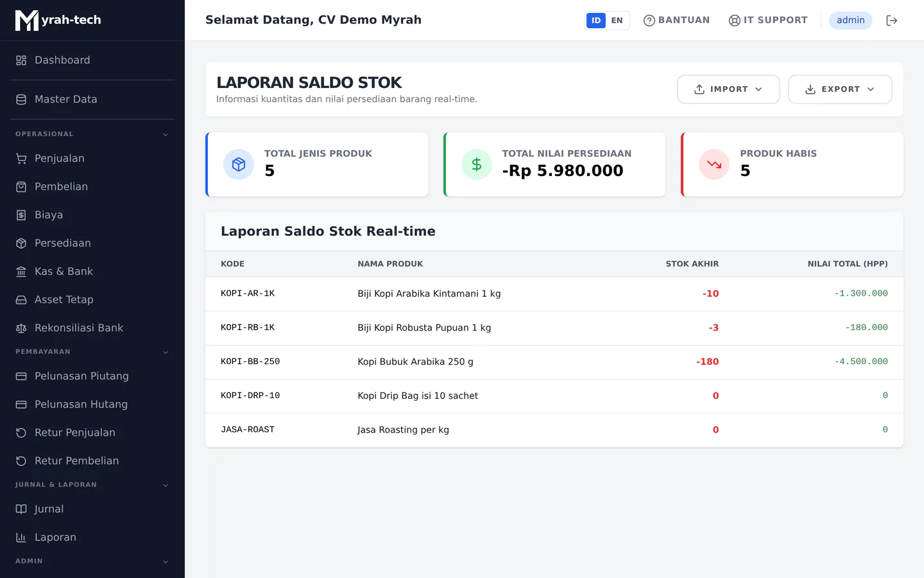Screen dimensions: 924x578
Task: Click the Master Data database icon
Action: (21, 100)
